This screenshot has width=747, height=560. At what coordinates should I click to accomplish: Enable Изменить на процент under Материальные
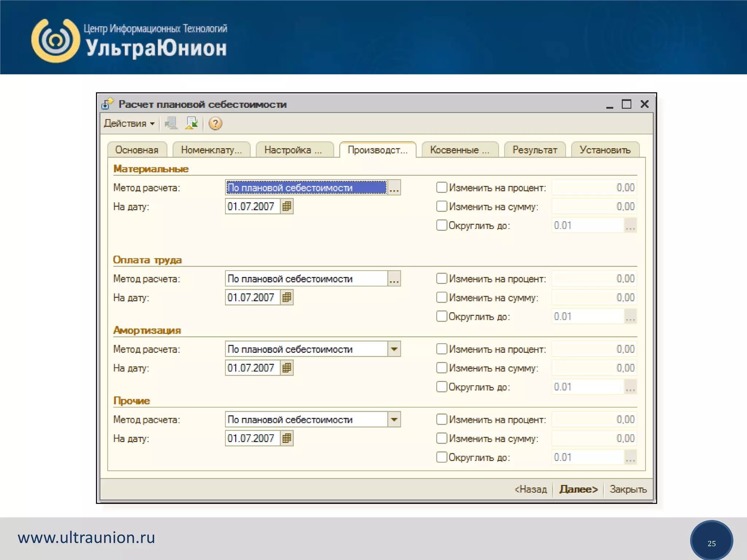(x=441, y=187)
